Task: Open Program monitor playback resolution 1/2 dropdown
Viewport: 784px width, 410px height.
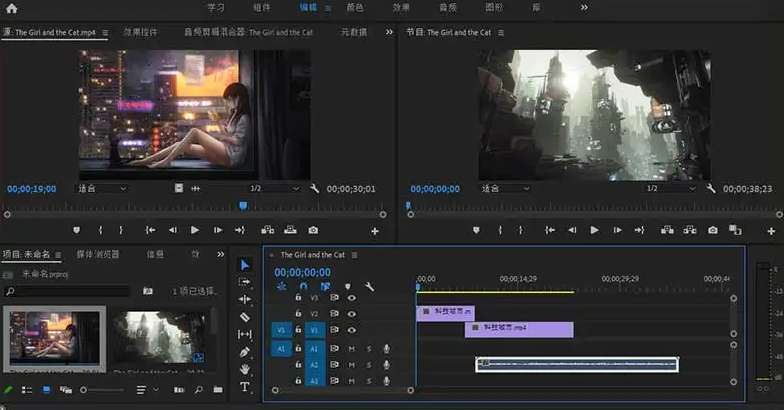Action: tap(670, 188)
